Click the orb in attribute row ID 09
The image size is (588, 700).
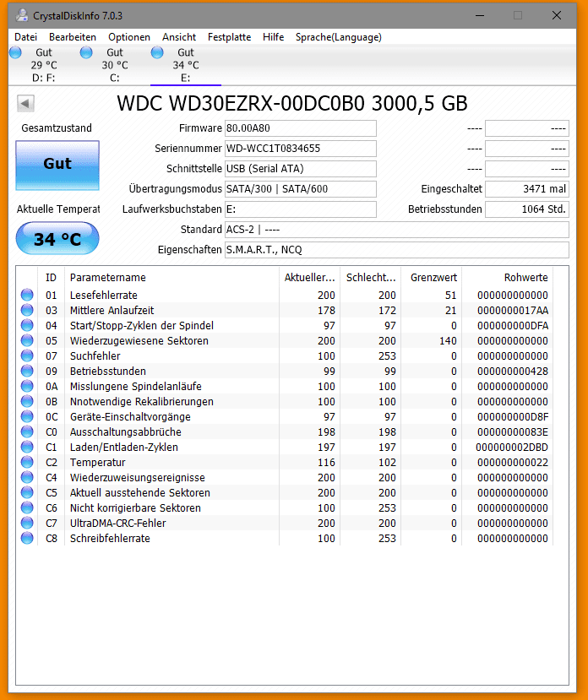click(x=27, y=371)
